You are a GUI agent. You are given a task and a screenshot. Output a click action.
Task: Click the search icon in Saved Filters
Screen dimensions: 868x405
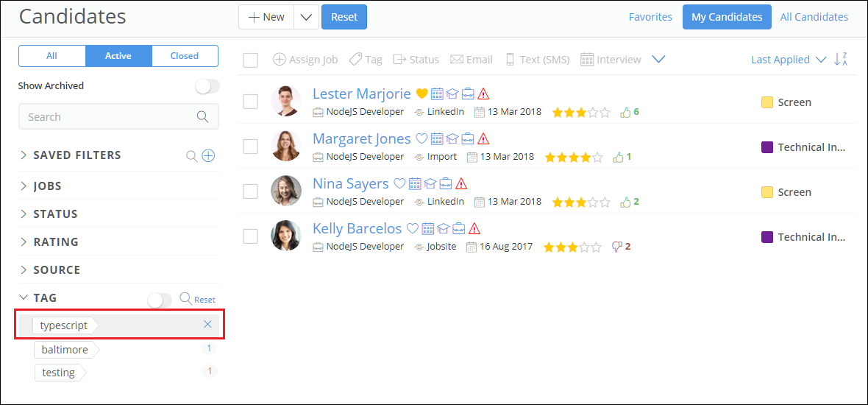pos(191,155)
